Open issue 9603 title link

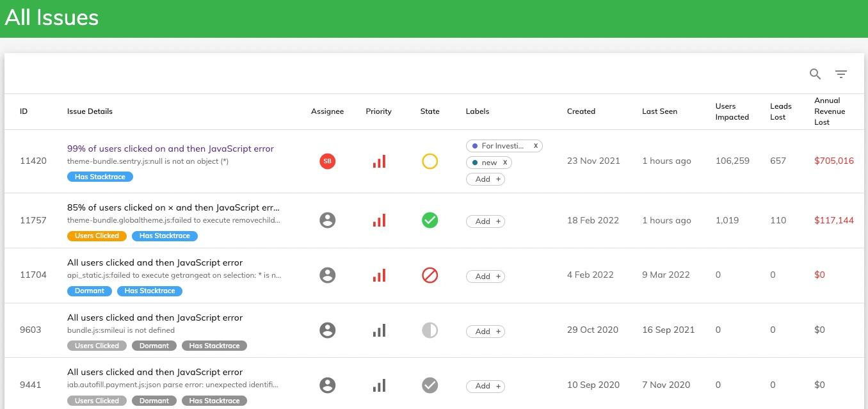click(x=155, y=317)
